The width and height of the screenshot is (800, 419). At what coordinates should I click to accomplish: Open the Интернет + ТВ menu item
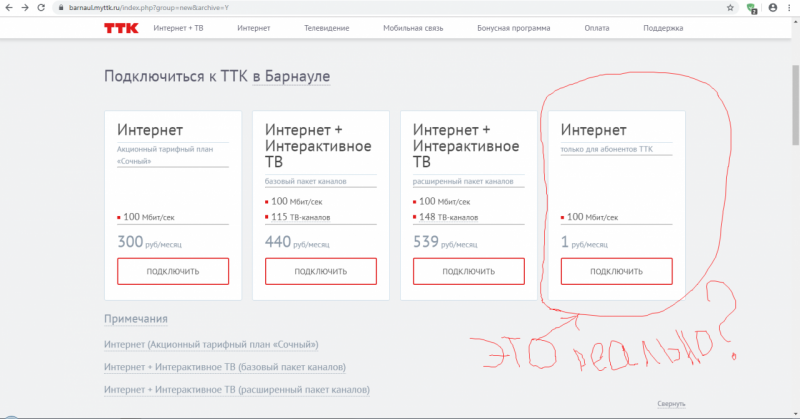[x=178, y=28]
